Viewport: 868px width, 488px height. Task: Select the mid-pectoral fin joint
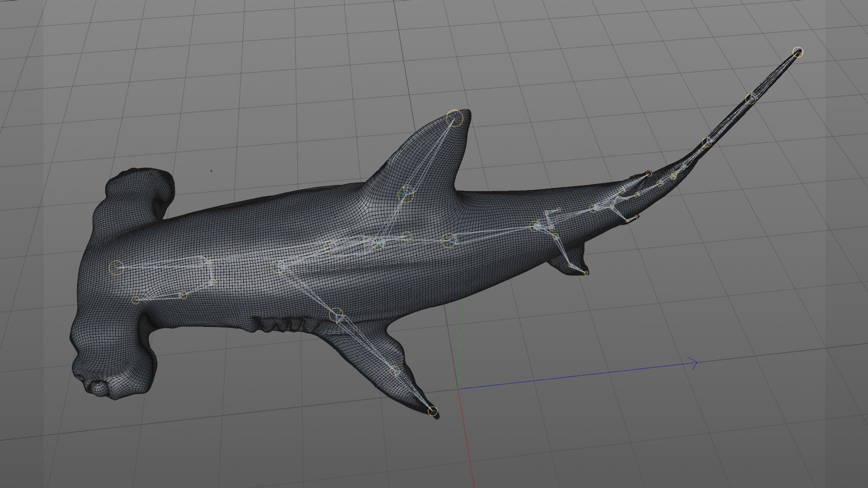pyautogui.click(x=395, y=371)
